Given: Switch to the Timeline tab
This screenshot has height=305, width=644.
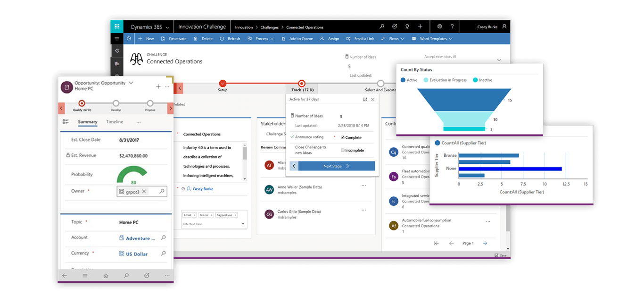Looking at the screenshot, I should click(x=115, y=122).
